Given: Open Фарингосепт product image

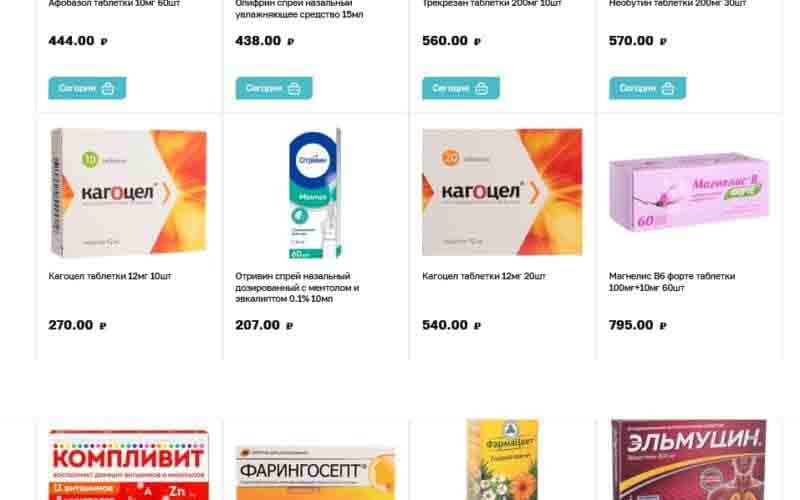Looking at the screenshot, I should tap(315, 473).
